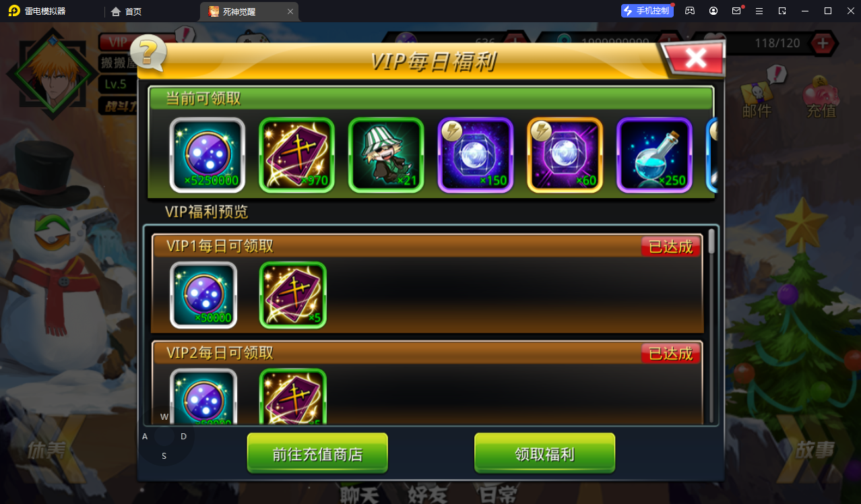
Task: Select the green hat character x21 reward
Action: (x=386, y=155)
